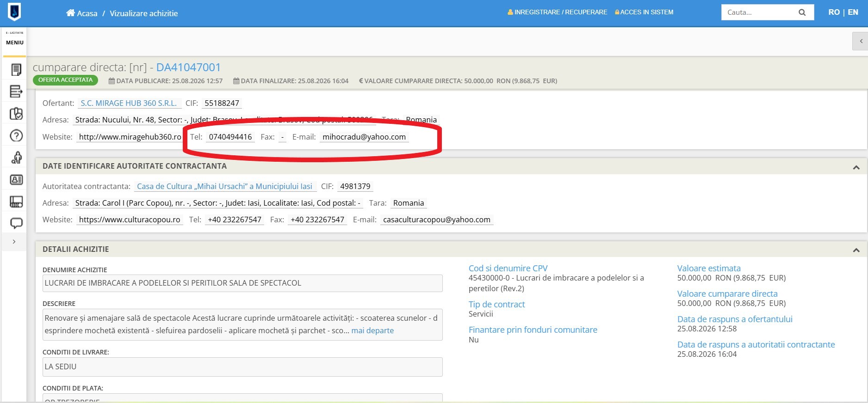Click Data de raspuns a autoritatii contractante
The image size is (868, 403).
tap(756, 344)
